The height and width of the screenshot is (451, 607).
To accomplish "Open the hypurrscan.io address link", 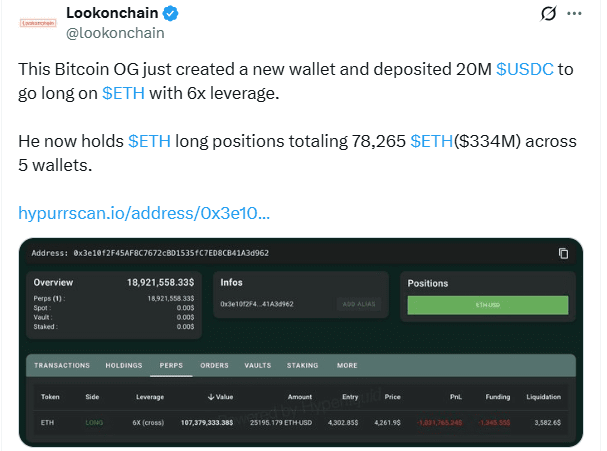I will point(144,213).
